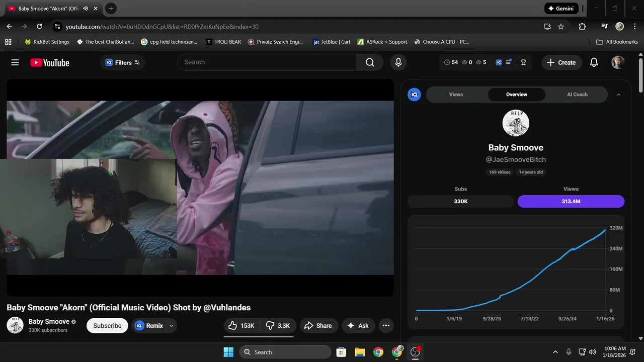
Task: Bookmark this page with star icon
Action: point(561,26)
